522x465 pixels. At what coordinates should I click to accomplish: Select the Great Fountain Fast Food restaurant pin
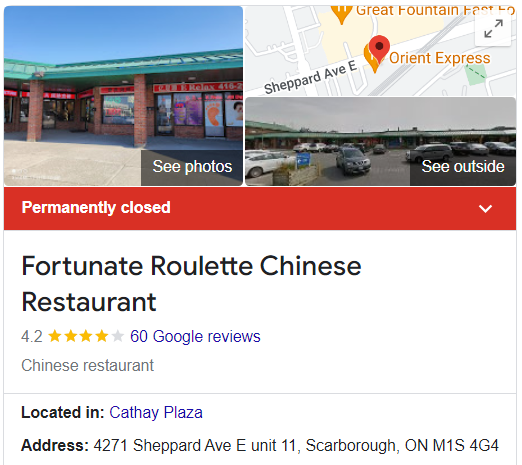tap(341, 14)
